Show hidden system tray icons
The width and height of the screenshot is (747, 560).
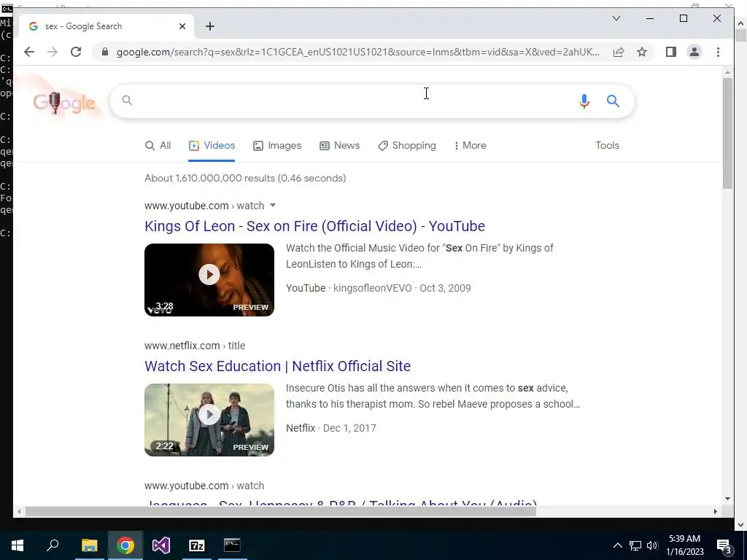click(617, 545)
